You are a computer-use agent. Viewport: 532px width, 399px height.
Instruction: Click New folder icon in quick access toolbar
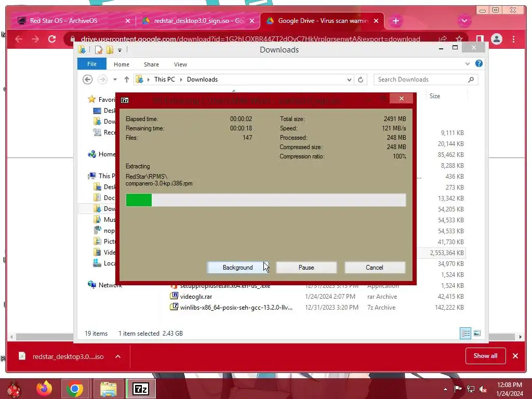[110, 50]
